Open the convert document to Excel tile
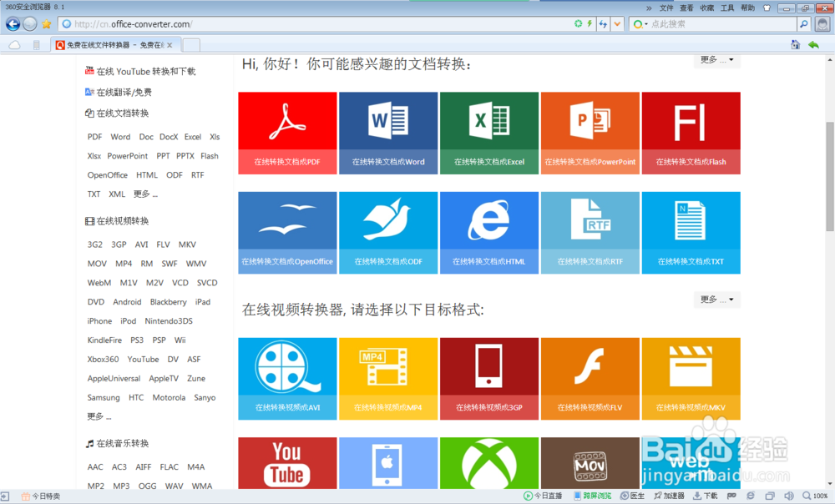This screenshot has height=504, width=835. (488, 133)
